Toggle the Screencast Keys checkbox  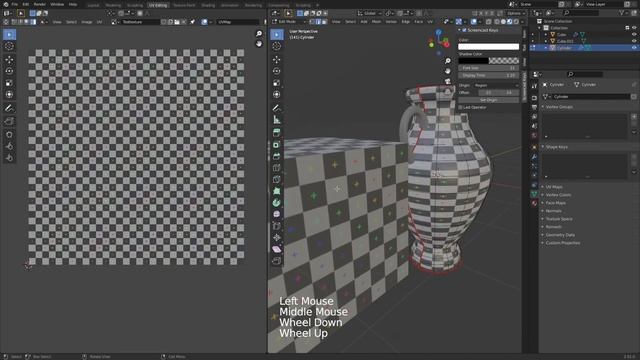coord(464,30)
